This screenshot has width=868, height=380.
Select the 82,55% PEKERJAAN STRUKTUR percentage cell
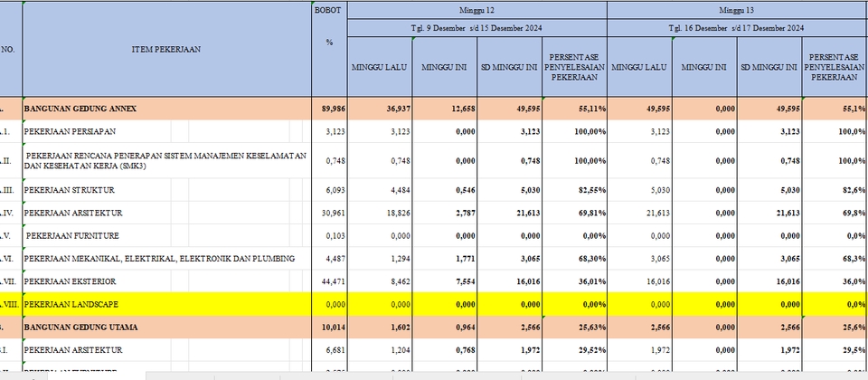[x=574, y=190]
